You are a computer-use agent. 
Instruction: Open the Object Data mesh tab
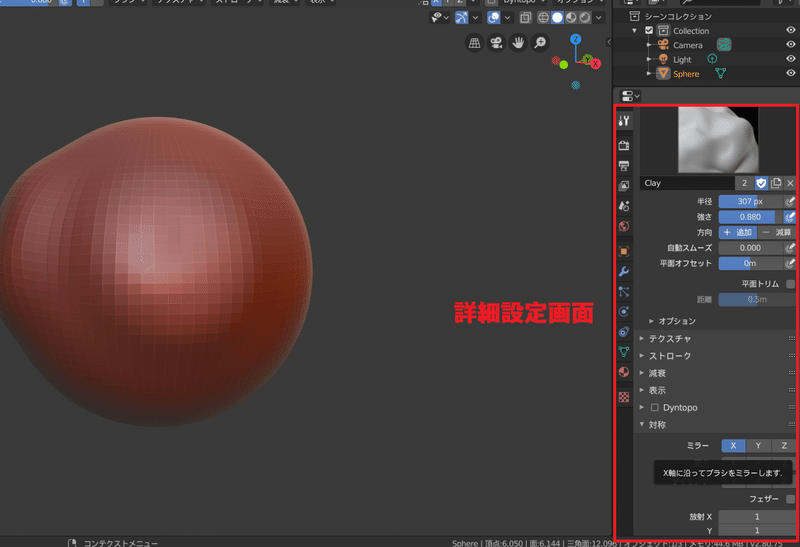click(624, 352)
